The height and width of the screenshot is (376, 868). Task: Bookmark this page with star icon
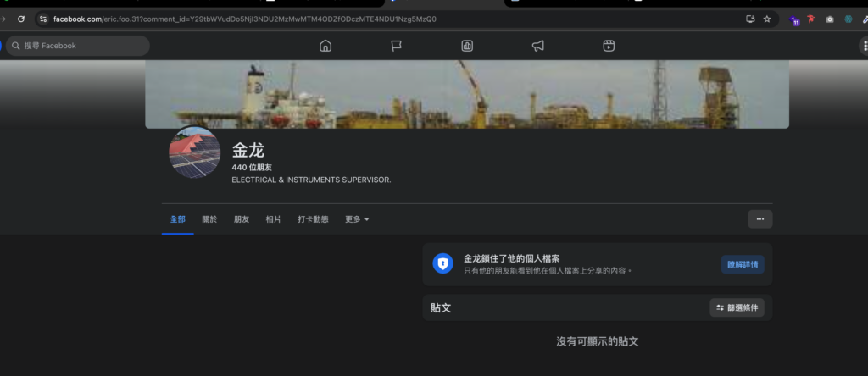767,19
